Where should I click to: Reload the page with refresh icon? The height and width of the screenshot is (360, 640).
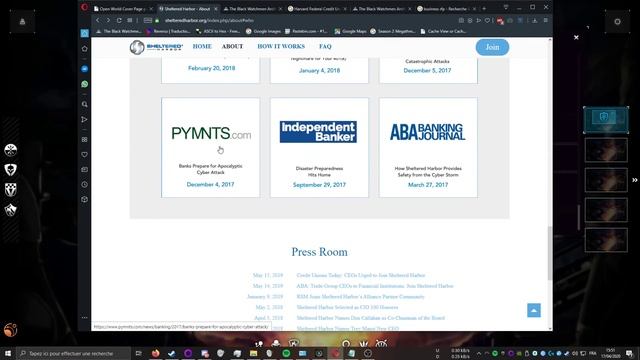pyautogui.click(x=119, y=20)
